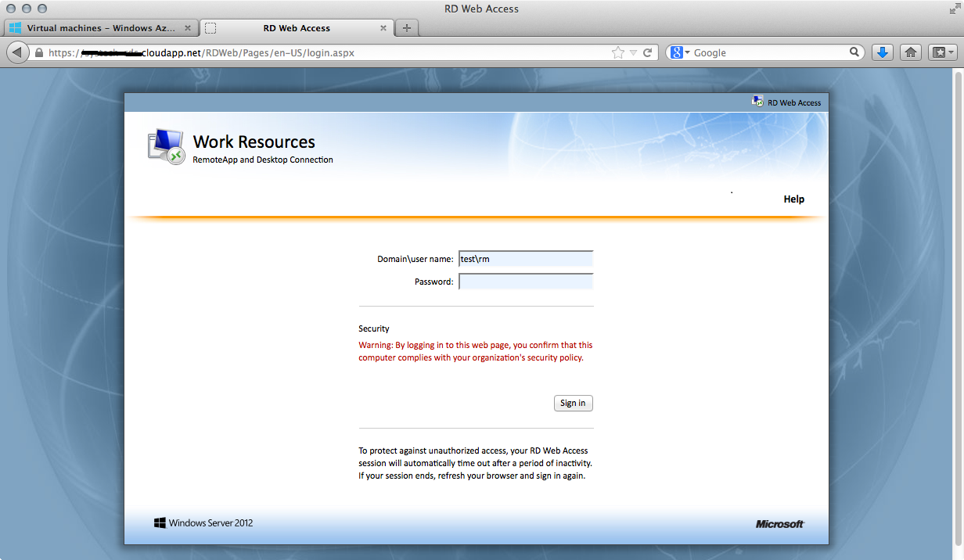The width and height of the screenshot is (964, 560).
Task: Close the browser window with the red button
Action: [x=10, y=9]
